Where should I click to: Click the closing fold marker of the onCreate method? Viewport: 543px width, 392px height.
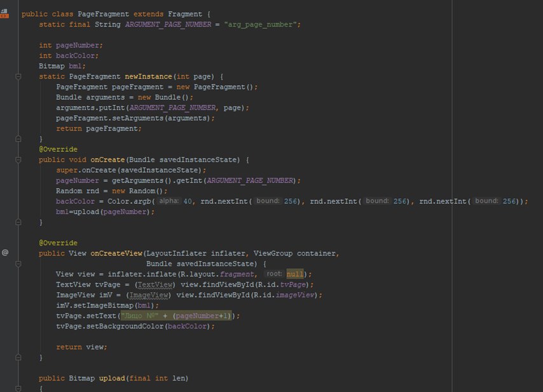coord(18,222)
